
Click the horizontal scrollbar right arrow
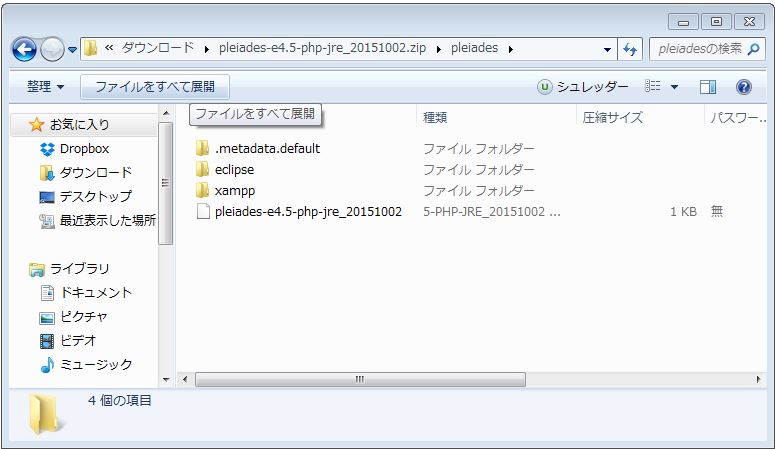coord(758,379)
